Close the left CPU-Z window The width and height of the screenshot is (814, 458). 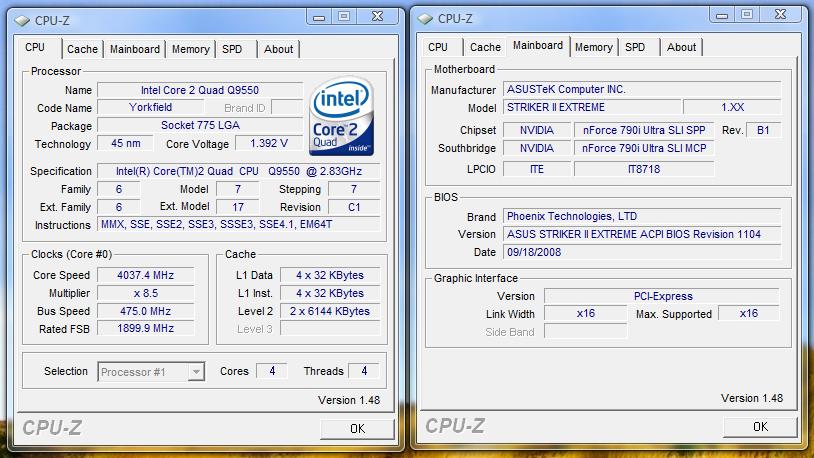pos(378,17)
